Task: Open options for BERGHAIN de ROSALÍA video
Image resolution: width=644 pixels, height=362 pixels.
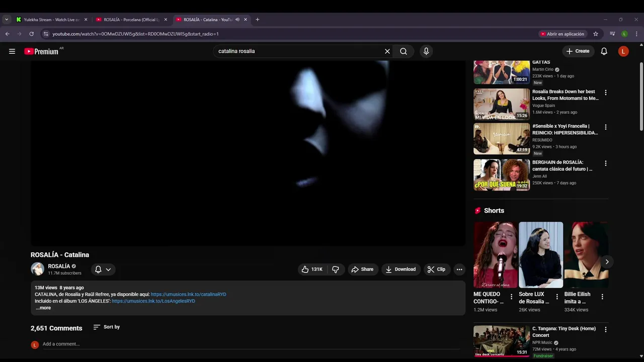Action: pyautogui.click(x=606, y=163)
